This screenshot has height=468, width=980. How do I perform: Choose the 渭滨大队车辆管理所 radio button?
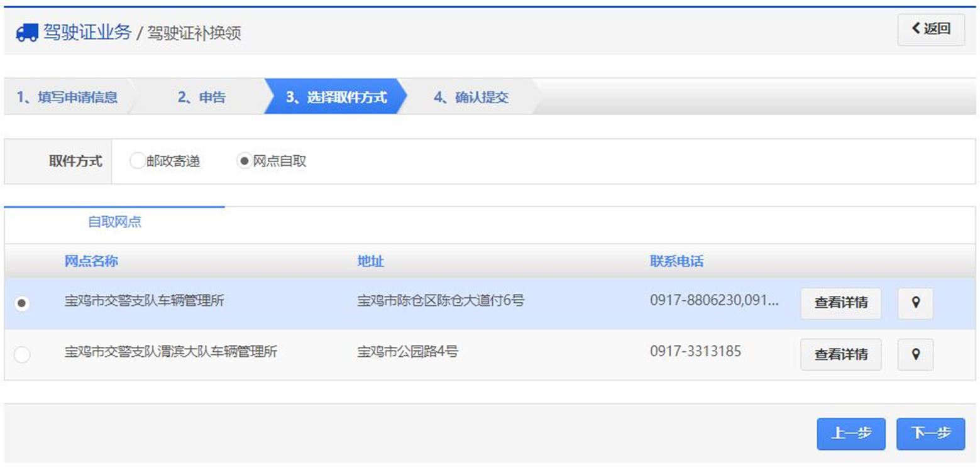click(x=22, y=355)
